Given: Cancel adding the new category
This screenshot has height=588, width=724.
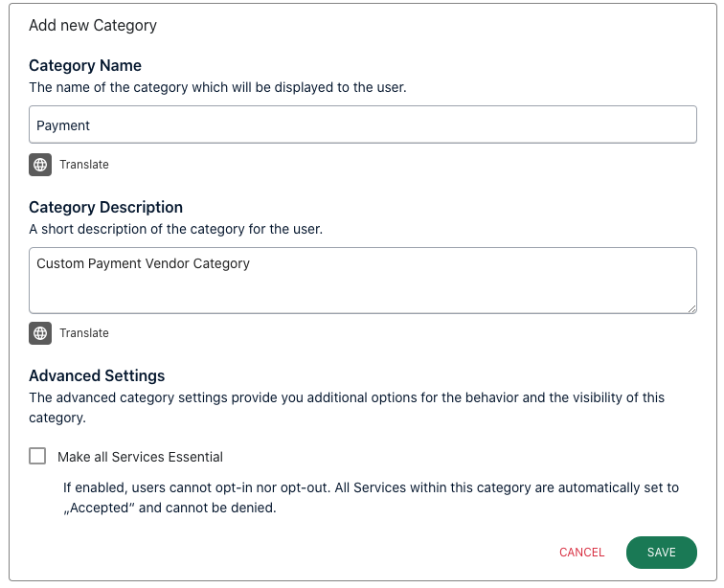Looking at the screenshot, I should pyautogui.click(x=581, y=553).
